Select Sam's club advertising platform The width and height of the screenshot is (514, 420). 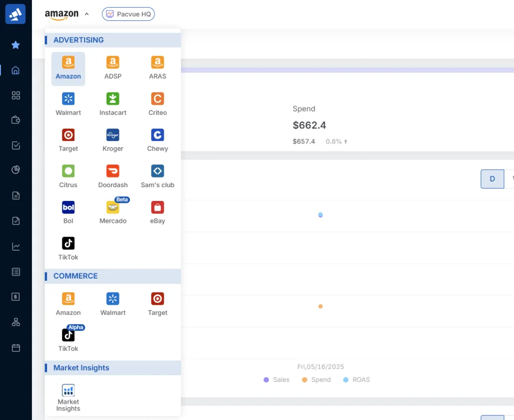[x=158, y=176]
